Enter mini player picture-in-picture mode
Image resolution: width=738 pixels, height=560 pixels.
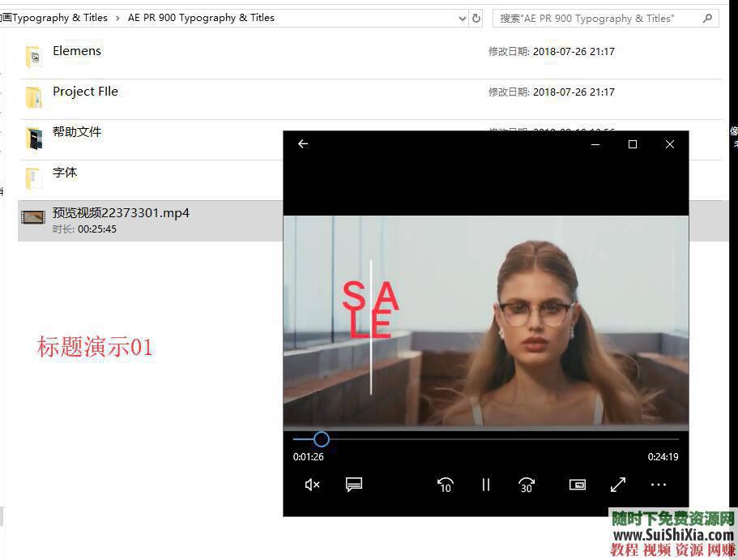[577, 484]
